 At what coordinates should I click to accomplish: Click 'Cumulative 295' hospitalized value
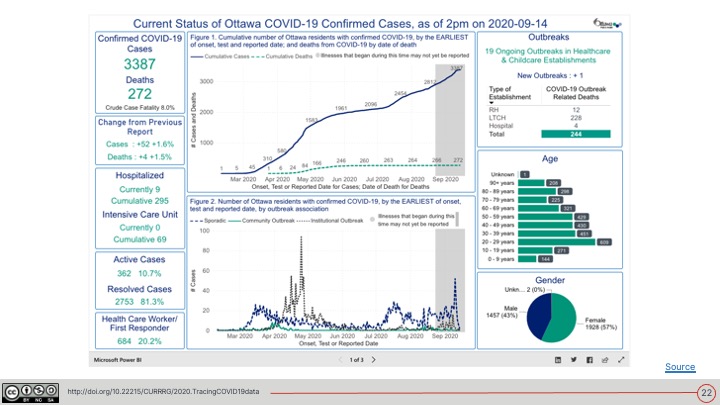(140, 201)
